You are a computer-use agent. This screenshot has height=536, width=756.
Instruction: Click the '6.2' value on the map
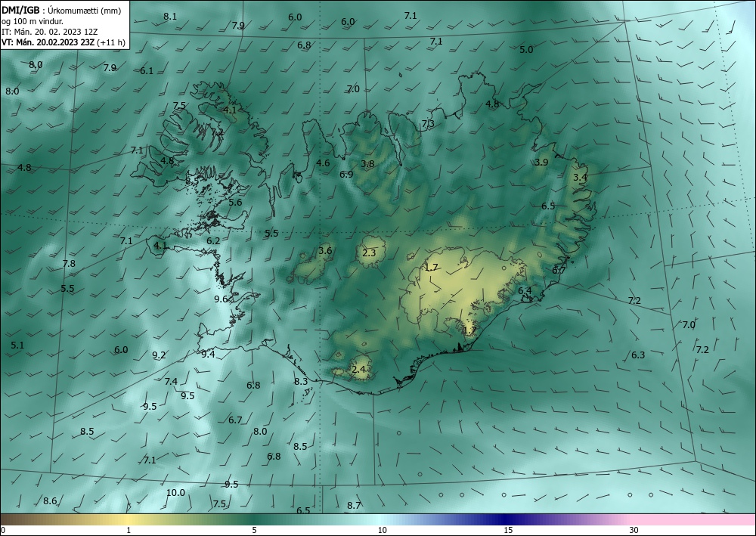click(x=213, y=240)
